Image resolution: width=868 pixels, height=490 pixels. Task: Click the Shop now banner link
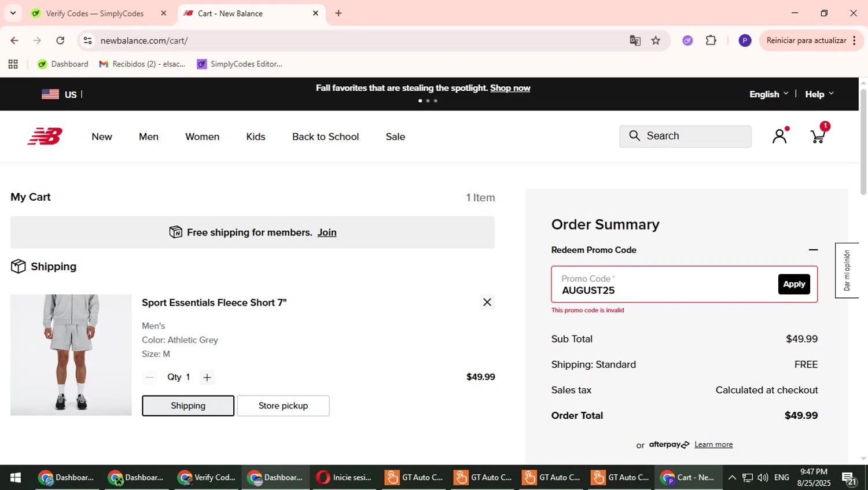tap(510, 88)
